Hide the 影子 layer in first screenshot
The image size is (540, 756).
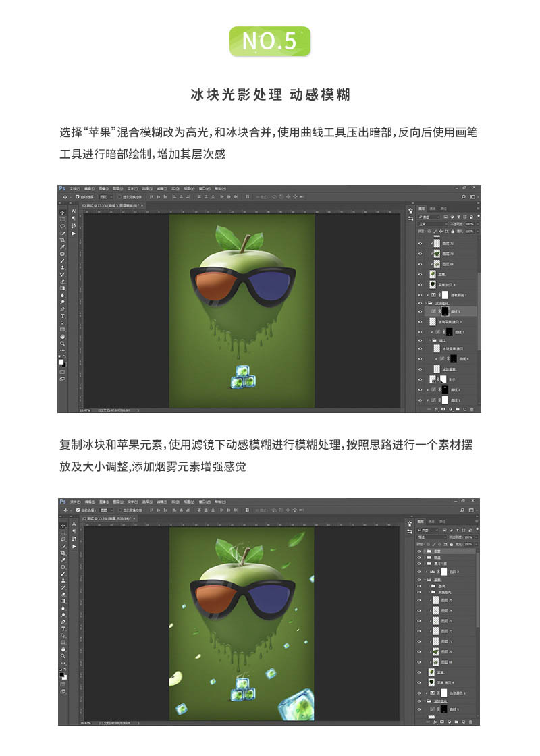point(420,379)
